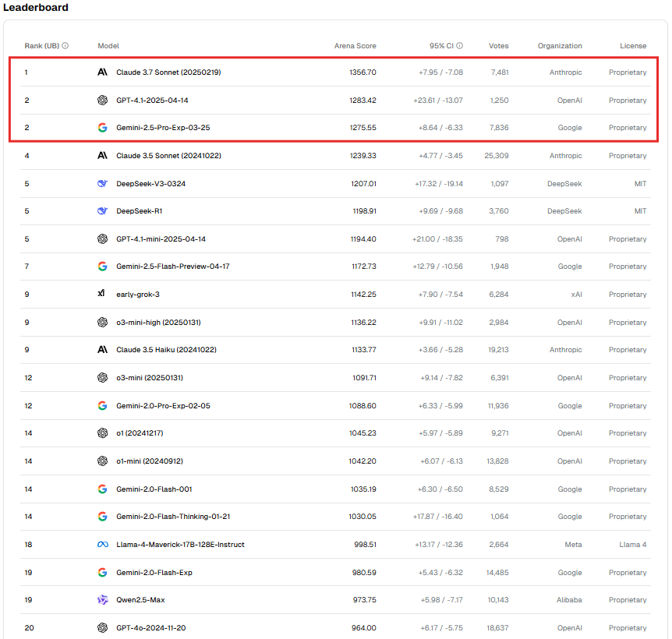Select the DeepSeek-R1 model name
Viewport: 672px width, 639px height.
[x=140, y=211]
